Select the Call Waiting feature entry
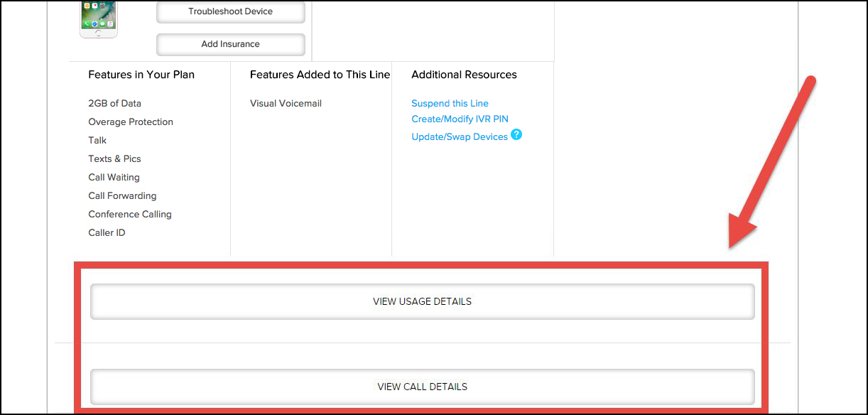 click(x=114, y=177)
